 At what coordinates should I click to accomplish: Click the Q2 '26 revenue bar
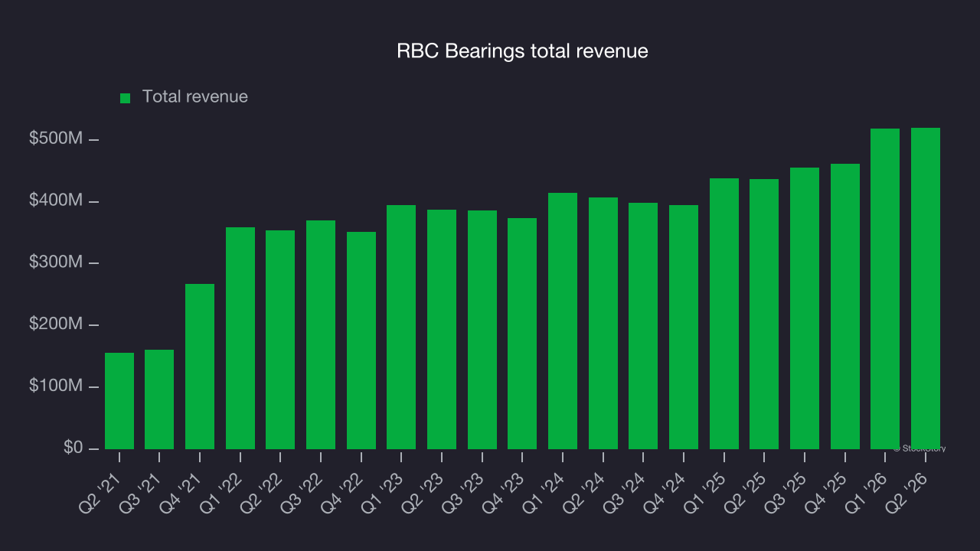click(926, 289)
